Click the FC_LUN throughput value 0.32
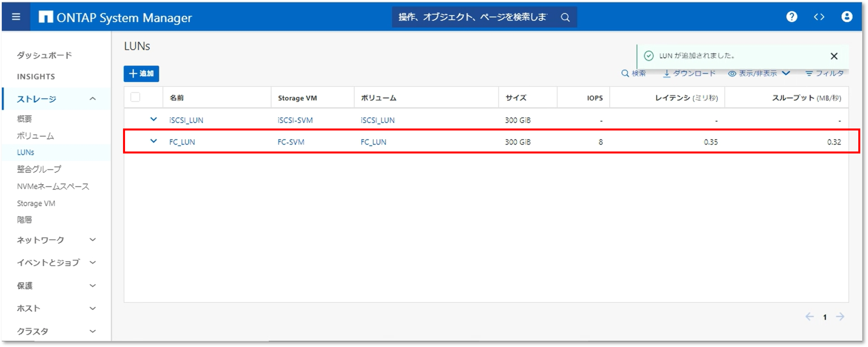The height and width of the screenshot is (347, 868). [834, 142]
